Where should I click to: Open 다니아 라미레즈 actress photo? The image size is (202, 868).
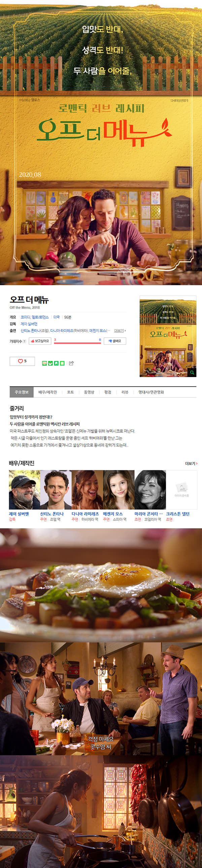point(87,490)
